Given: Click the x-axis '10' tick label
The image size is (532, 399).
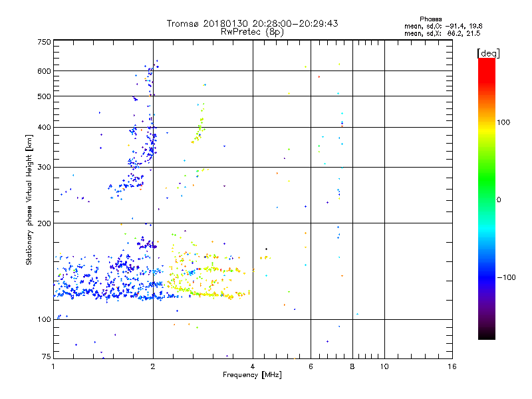Looking at the screenshot, I should [384, 366].
